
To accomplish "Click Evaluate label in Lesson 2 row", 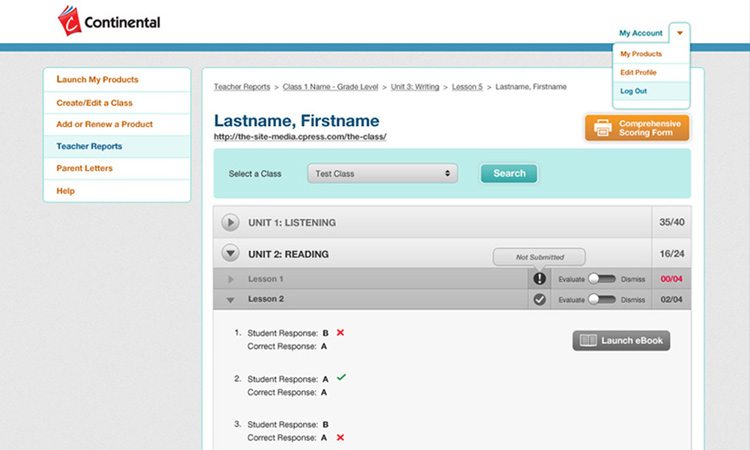I will 572,300.
